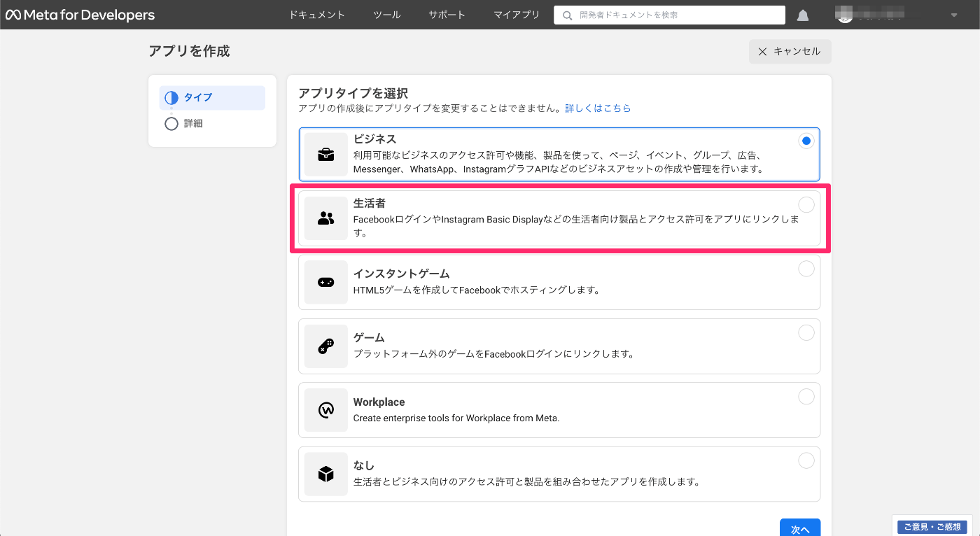
Task: Click the アプリタイプを選択 heading
Action: click(353, 93)
